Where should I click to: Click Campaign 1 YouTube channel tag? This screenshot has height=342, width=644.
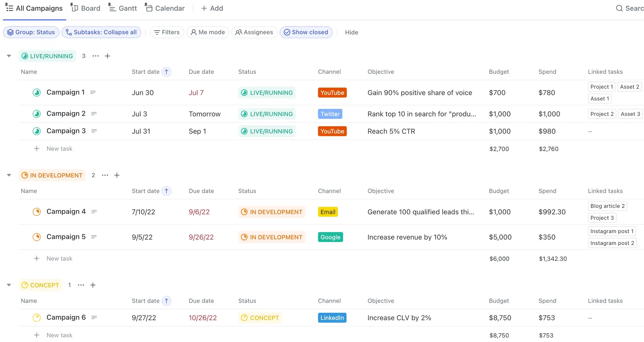[x=332, y=93]
